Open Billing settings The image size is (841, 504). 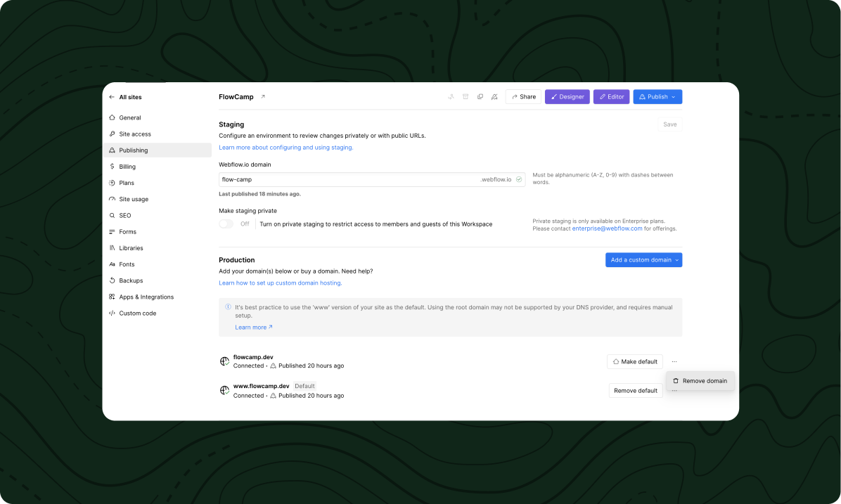coord(157,167)
